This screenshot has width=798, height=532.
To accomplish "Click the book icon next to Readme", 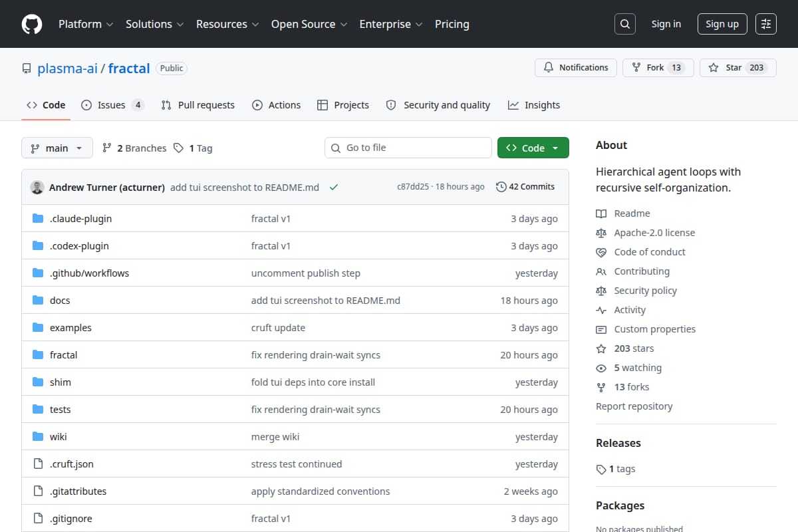I will tap(601, 213).
